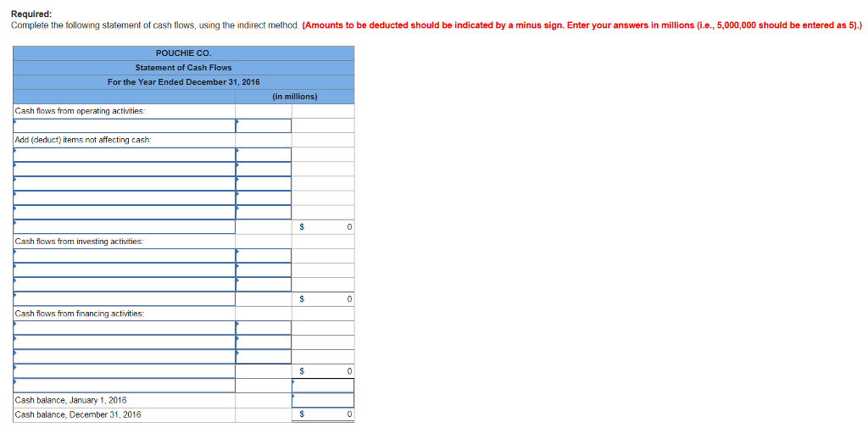
Task: Click 'Cash flows from operating activities:' label
Action: click(81, 111)
